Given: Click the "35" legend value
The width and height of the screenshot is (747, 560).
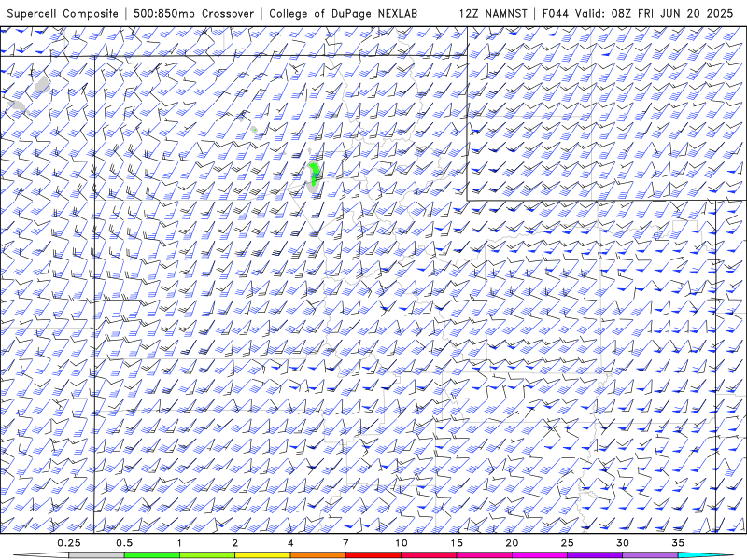Looking at the screenshot, I should (678, 543).
